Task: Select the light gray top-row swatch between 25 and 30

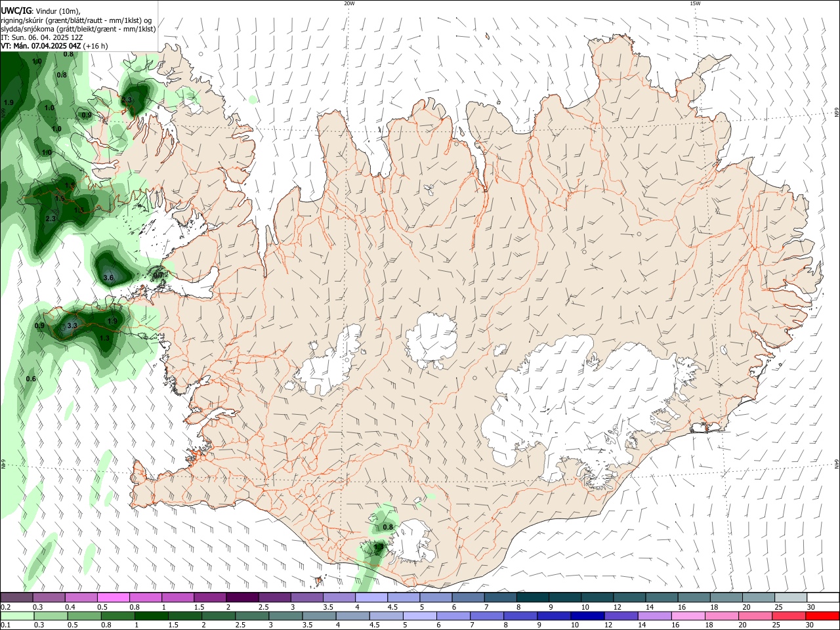Action: pos(790,598)
